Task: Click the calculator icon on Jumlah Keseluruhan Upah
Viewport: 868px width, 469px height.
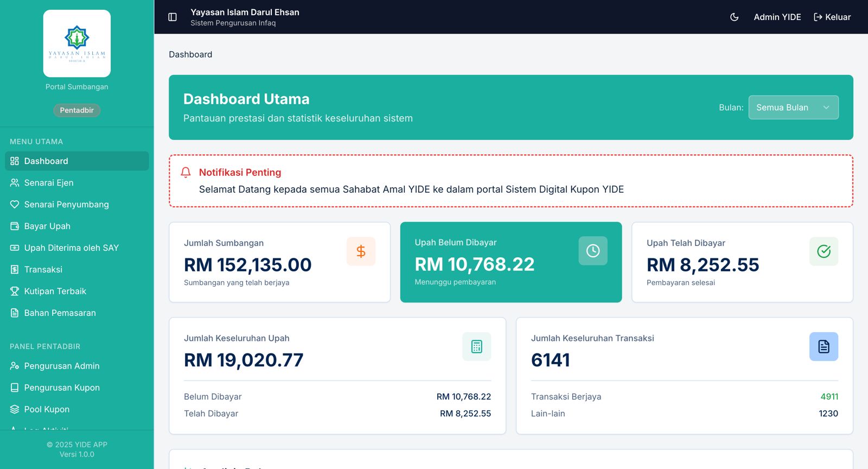Action: point(477,346)
